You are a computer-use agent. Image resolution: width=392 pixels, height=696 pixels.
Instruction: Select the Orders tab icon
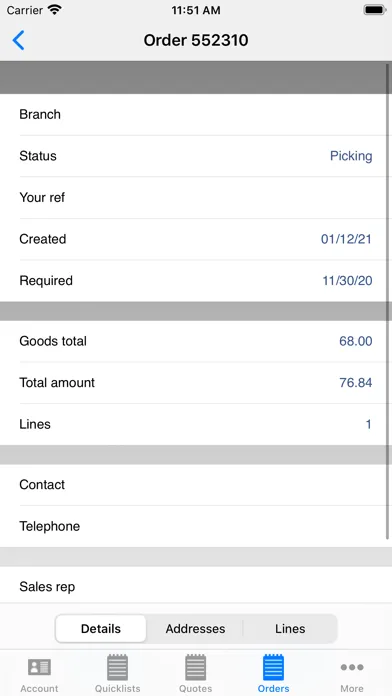click(x=273, y=667)
